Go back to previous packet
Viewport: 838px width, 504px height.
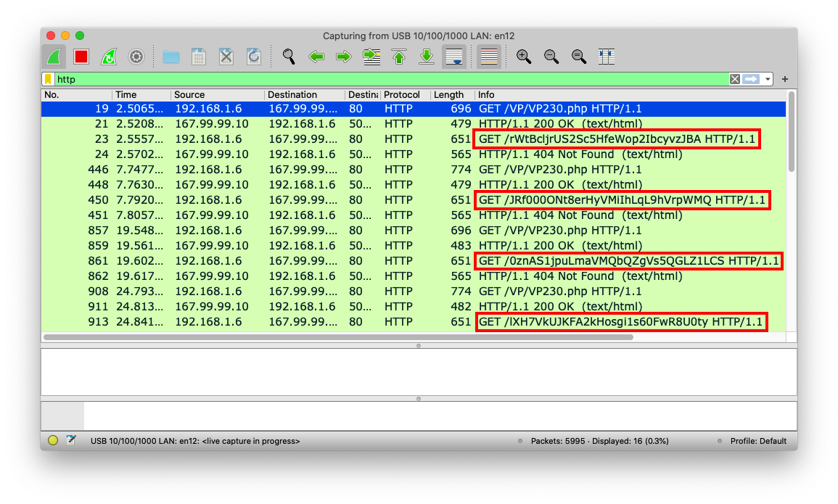tap(316, 57)
